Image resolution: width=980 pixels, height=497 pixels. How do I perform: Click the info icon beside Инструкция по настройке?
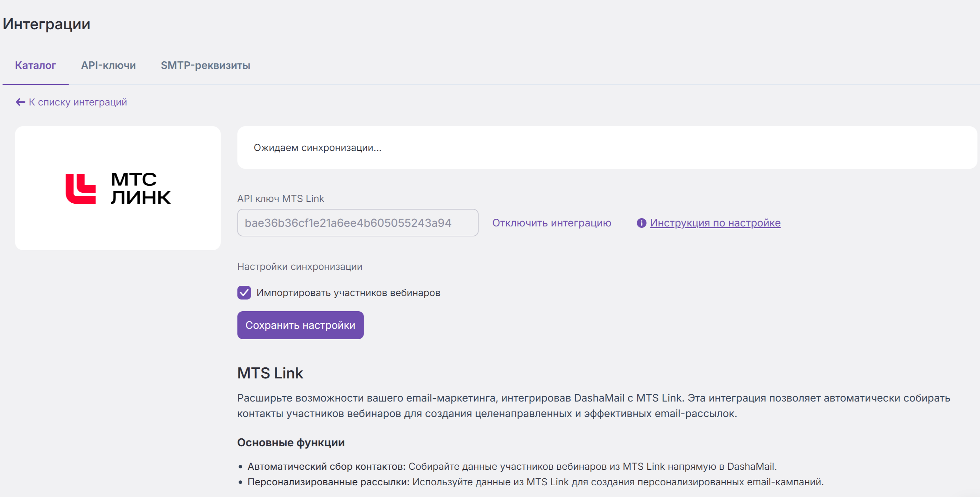tap(641, 223)
